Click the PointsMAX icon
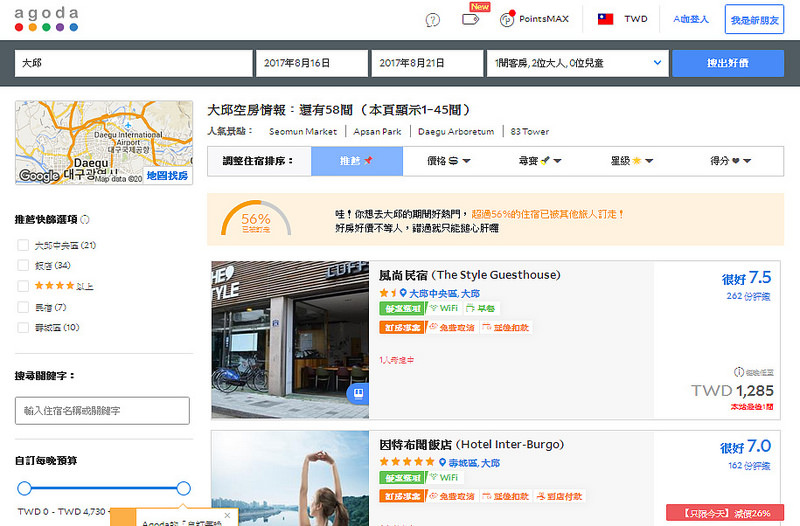Screen dimensions: 800x526 pos(507,19)
